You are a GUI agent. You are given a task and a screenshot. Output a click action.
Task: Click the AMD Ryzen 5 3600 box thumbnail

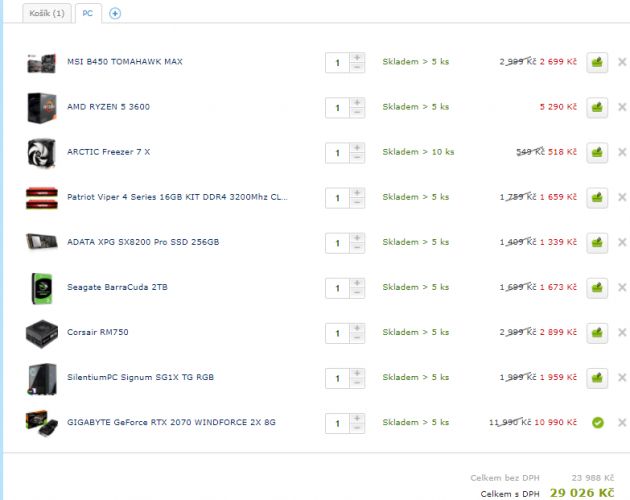[x=41, y=108]
